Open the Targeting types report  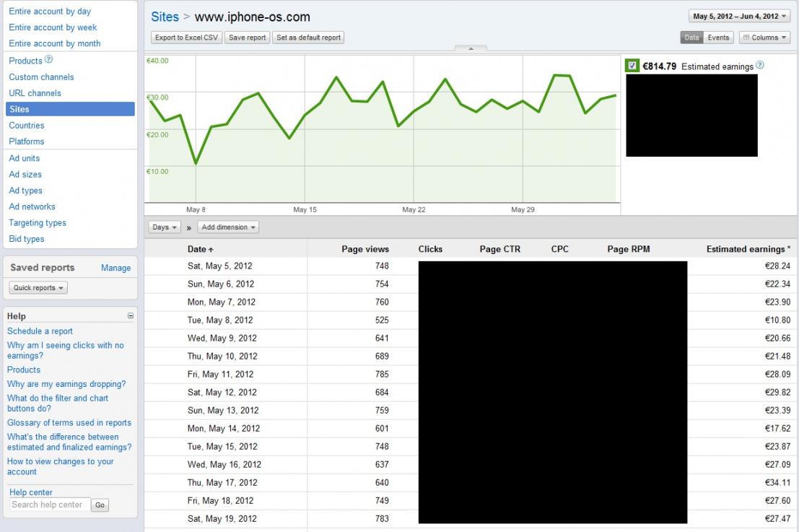click(x=38, y=223)
